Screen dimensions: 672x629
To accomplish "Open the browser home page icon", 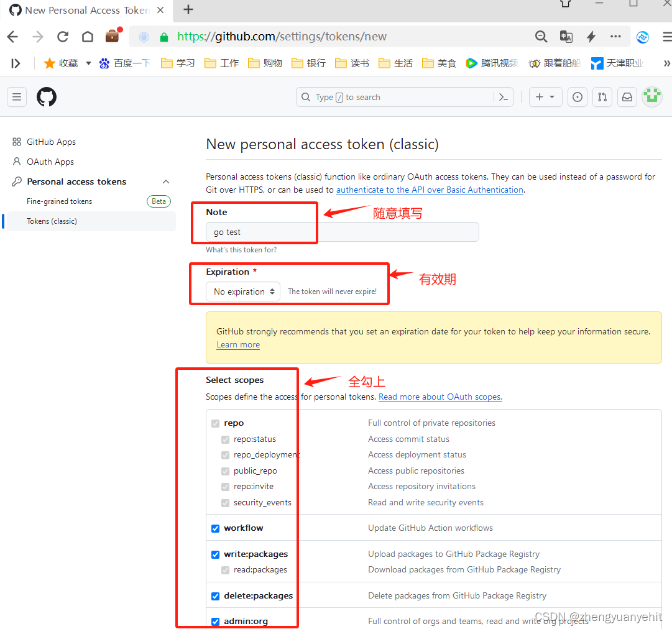I will (88, 37).
